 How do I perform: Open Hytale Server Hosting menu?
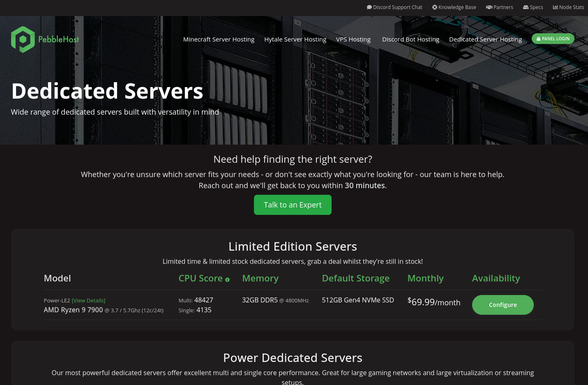click(295, 39)
